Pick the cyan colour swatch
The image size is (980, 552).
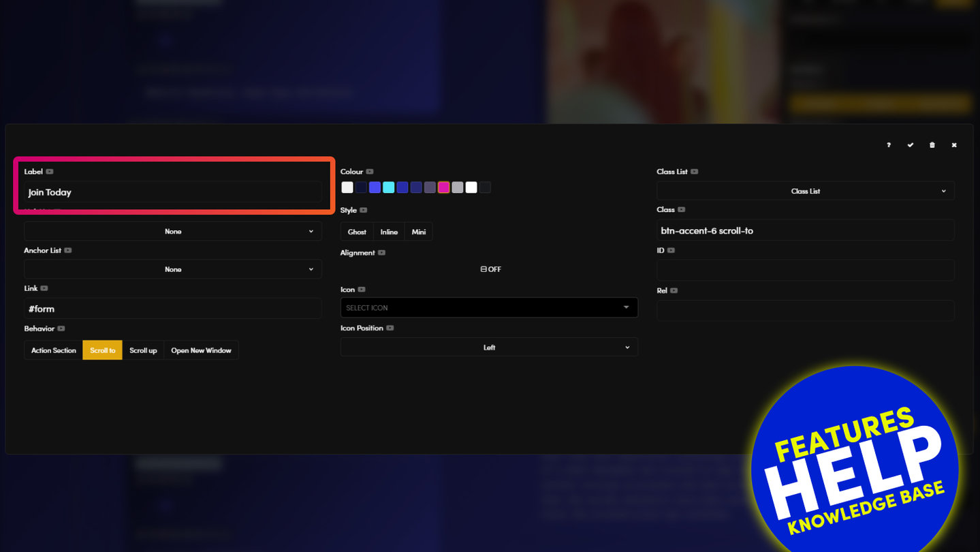tap(388, 187)
